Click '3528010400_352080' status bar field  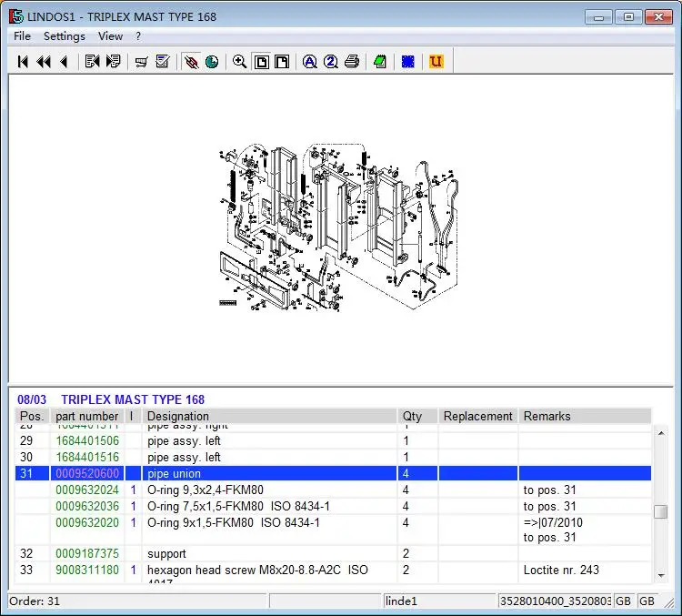tap(555, 601)
